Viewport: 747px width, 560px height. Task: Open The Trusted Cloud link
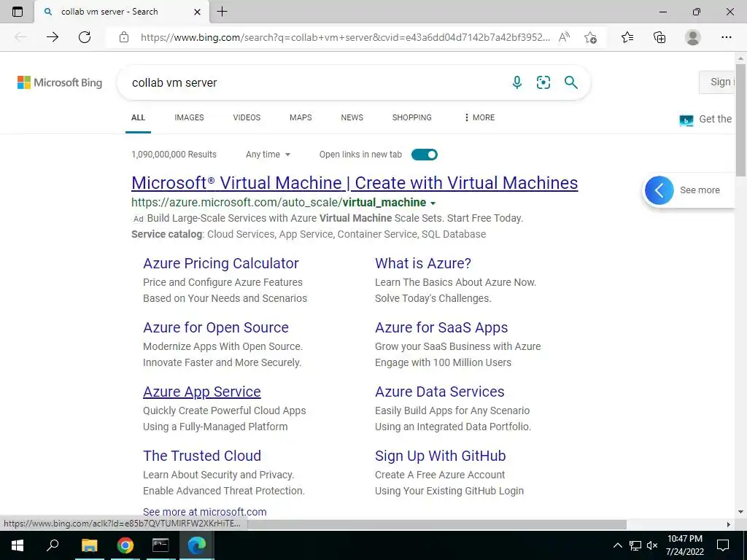(202, 456)
